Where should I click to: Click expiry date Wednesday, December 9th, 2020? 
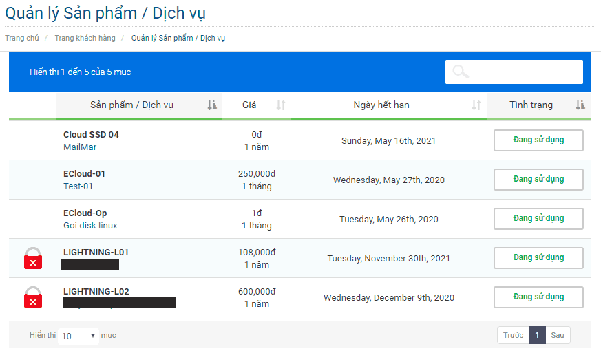click(389, 298)
